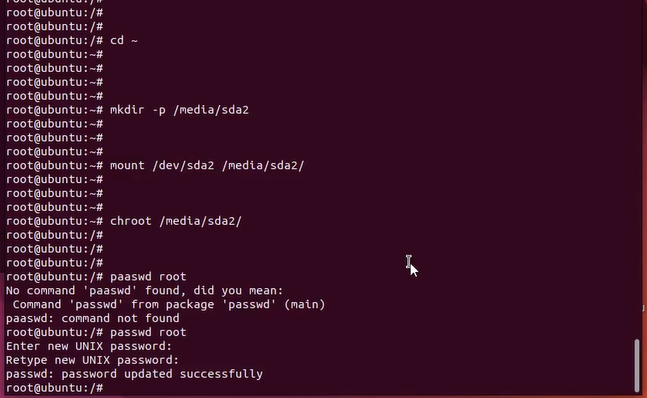Click '/dev/sda2' in the mount command
Screen dimensions: 647x398
[183, 166]
